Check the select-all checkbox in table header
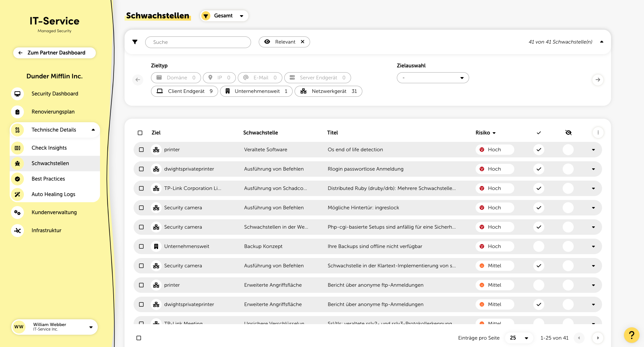 coord(140,133)
